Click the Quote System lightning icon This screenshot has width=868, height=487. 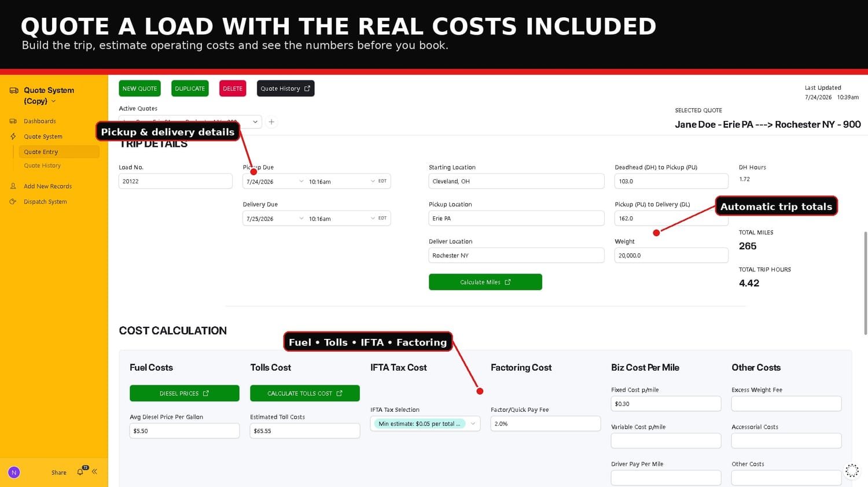(13, 136)
